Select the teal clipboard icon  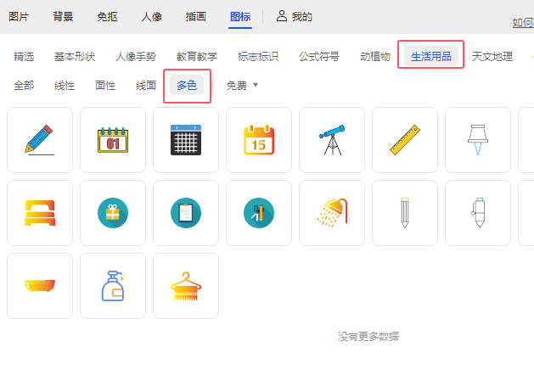click(x=186, y=213)
